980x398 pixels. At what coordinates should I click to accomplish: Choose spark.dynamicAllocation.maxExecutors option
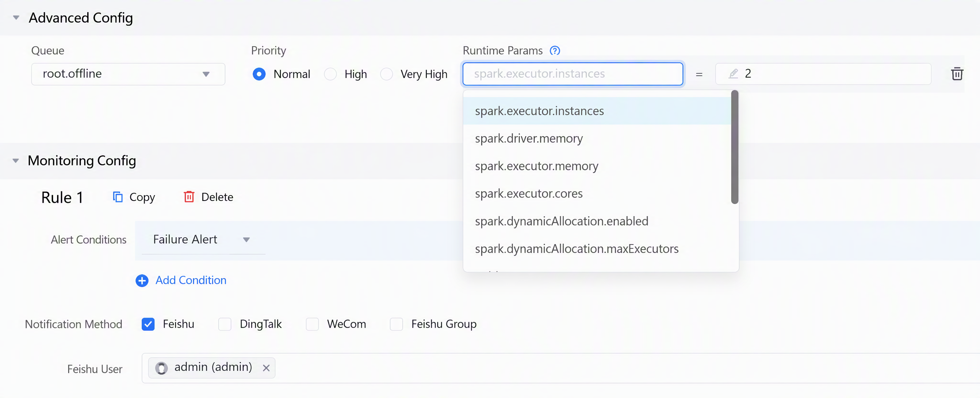(597, 249)
